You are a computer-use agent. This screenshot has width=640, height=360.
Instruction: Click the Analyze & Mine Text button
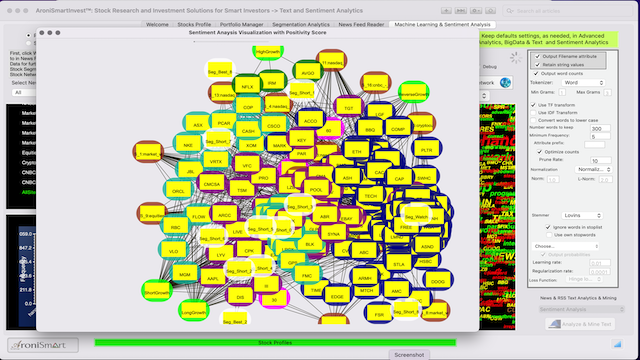[580, 324]
